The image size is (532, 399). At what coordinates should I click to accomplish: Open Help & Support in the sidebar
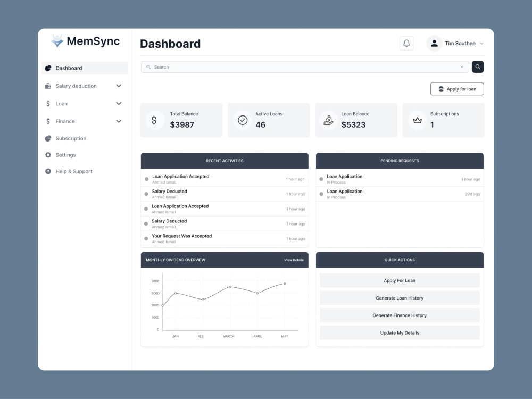pos(74,171)
